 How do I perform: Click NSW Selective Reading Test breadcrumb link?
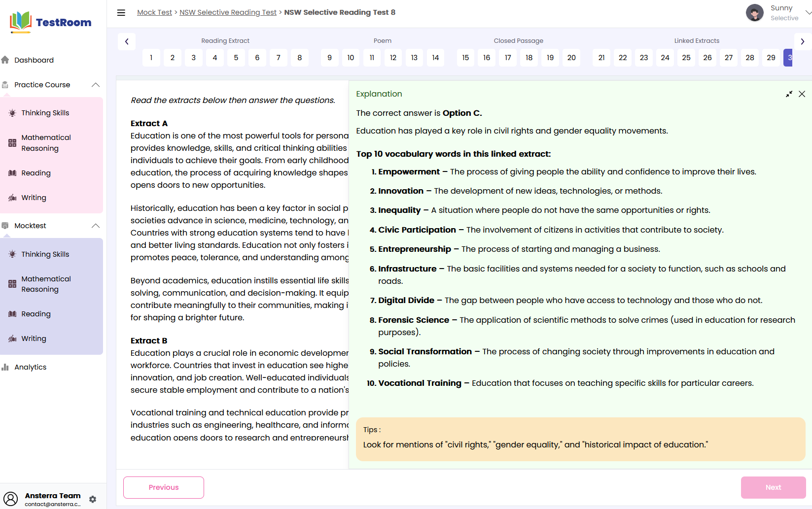pos(228,12)
